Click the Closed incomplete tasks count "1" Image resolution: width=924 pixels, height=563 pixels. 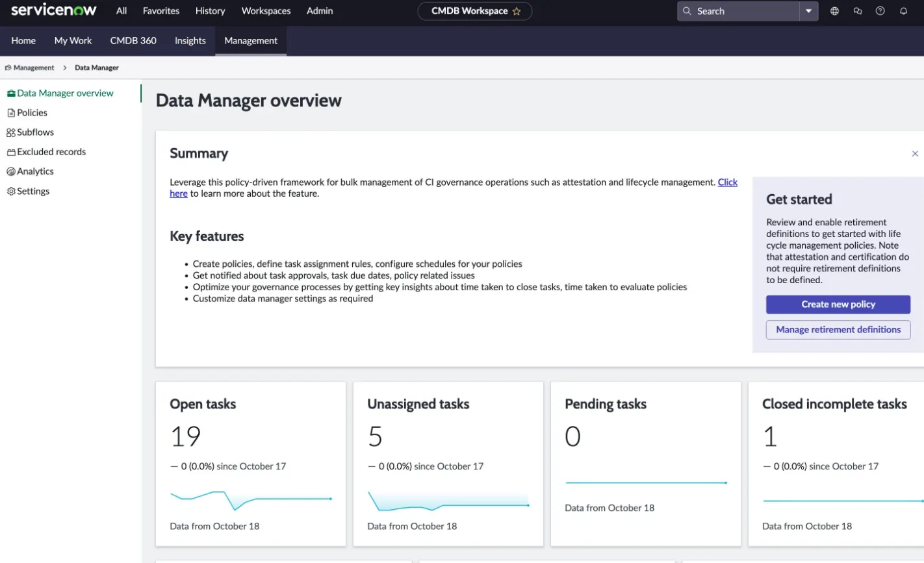[770, 436]
